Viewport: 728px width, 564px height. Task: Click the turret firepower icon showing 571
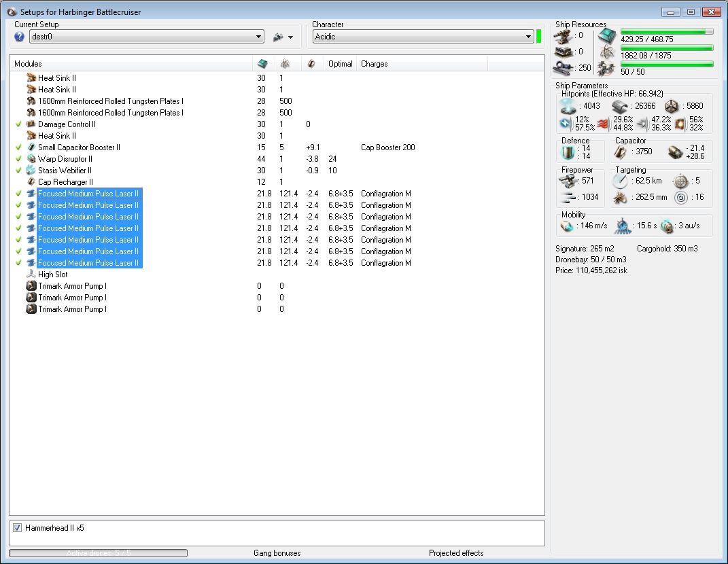[568, 181]
